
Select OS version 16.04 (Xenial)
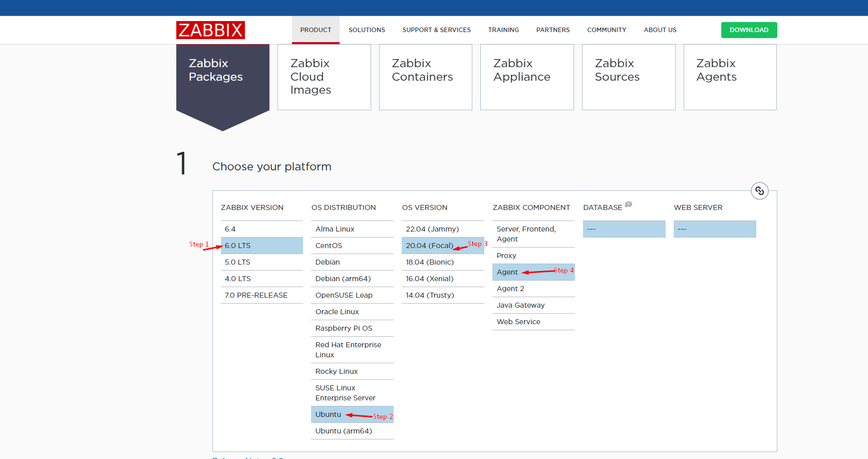click(443, 279)
